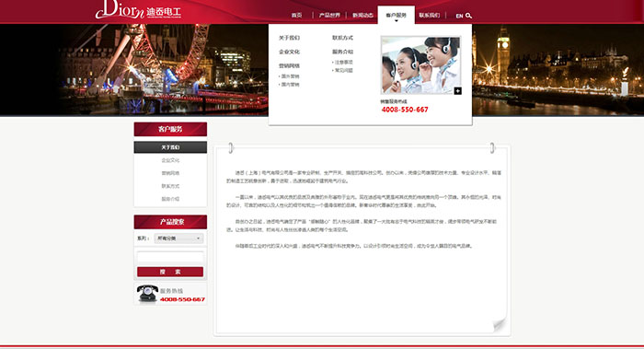This screenshot has height=349, width=644.
Task: Switch language with the EN link
Action: click(459, 16)
